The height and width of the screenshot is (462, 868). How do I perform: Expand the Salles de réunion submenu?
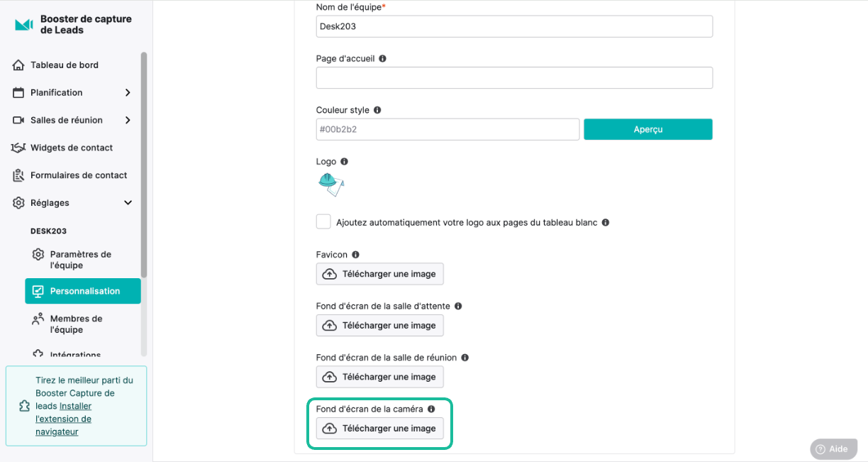128,120
